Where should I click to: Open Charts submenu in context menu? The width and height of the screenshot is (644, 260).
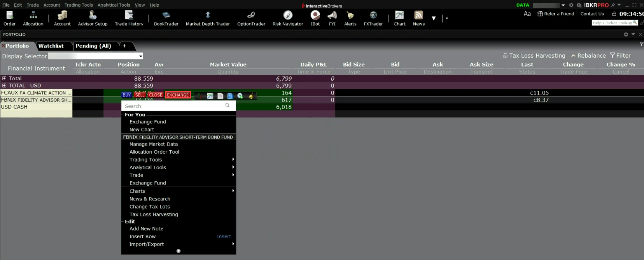(x=178, y=191)
